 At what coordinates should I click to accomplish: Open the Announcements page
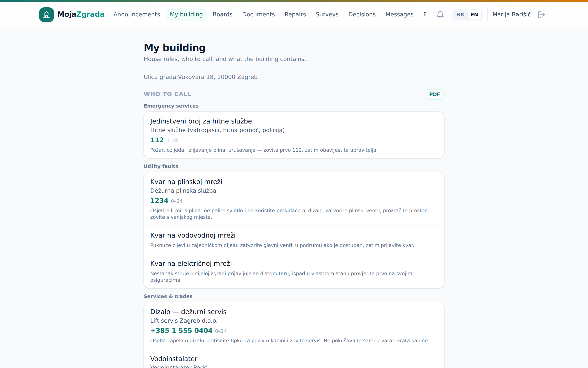click(137, 15)
